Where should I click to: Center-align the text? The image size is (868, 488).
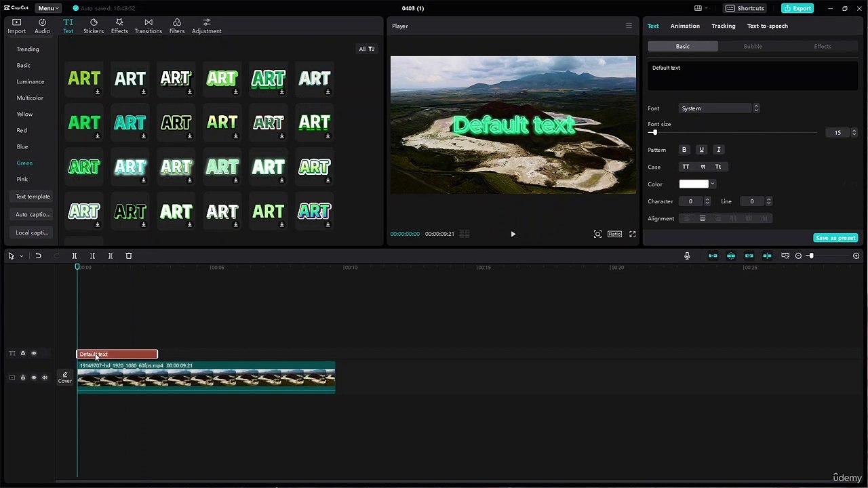tap(703, 218)
